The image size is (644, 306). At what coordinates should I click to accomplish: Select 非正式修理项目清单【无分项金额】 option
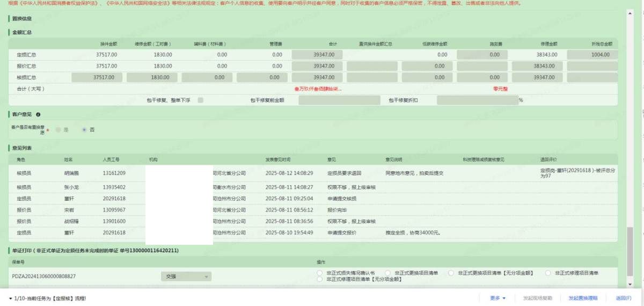pos(320,279)
